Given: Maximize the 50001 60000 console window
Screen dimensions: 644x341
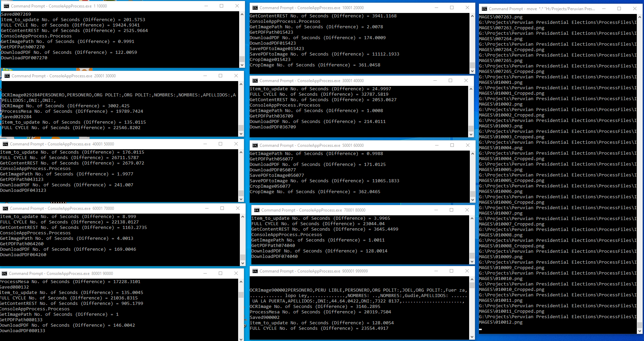Looking at the screenshot, I should click(452, 145).
